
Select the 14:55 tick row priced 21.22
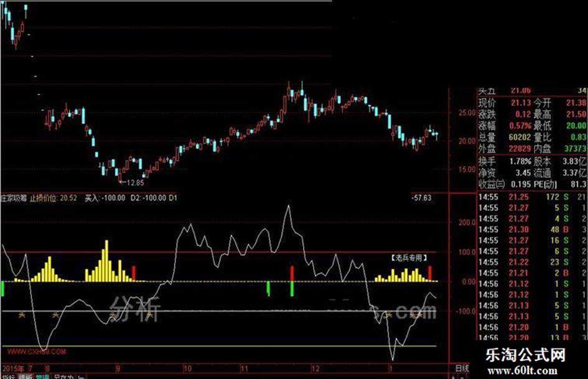click(533, 262)
